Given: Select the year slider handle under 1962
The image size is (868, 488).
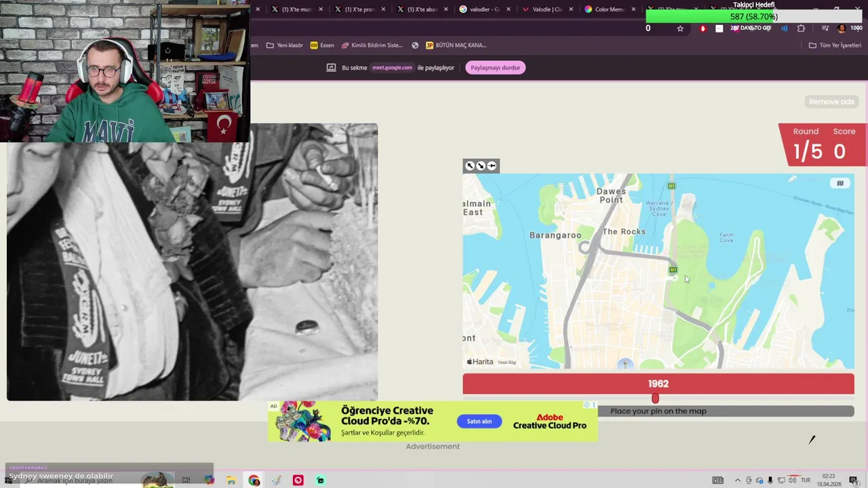Looking at the screenshot, I should [x=655, y=399].
